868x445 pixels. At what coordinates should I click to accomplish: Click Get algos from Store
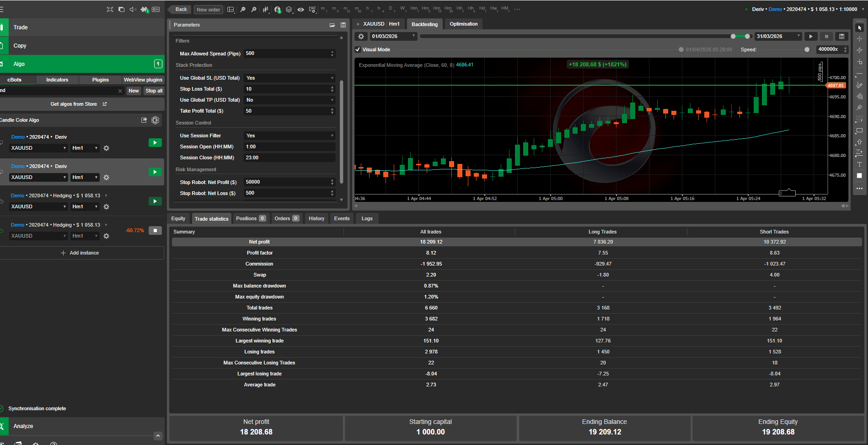coord(78,104)
